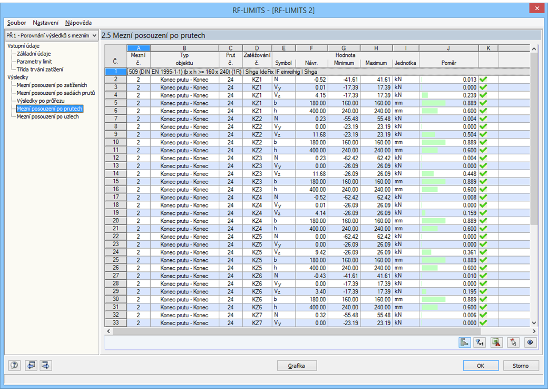Select row 1 header with section description

point(116,72)
